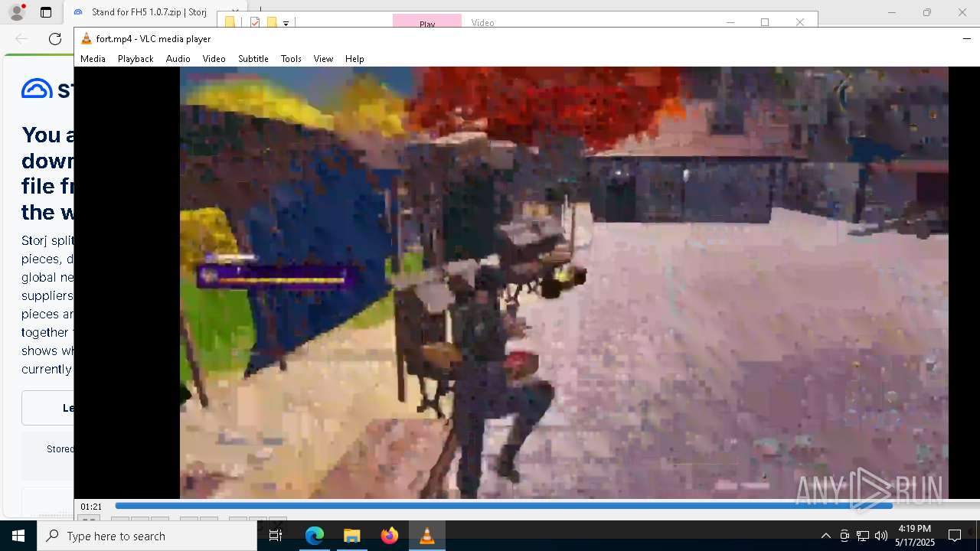Open the volume icon in system tray

(881, 536)
